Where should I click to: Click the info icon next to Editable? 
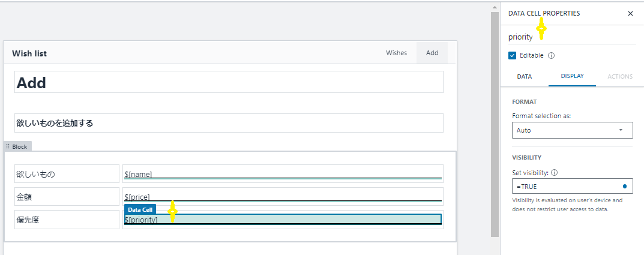pos(551,55)
